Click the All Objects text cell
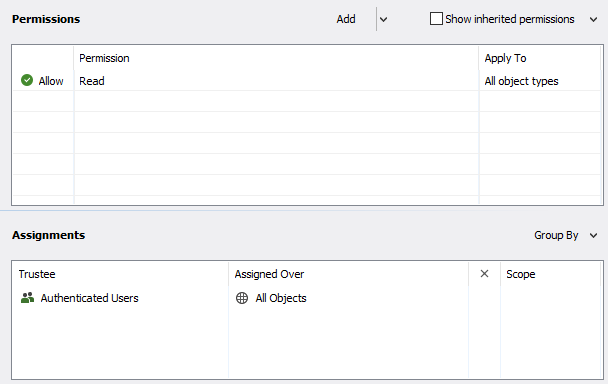Image resolution: width=608 pixels, height=384 pixels. coord(281,298)
